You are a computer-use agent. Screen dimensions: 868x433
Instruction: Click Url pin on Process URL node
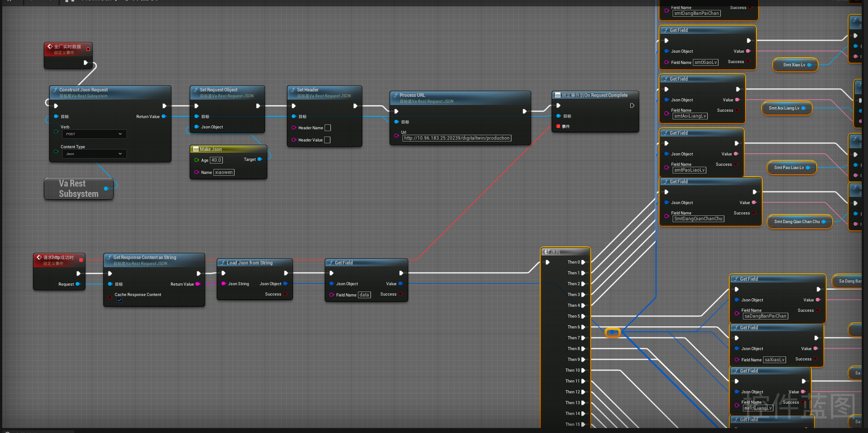click(x=397, y=136)
